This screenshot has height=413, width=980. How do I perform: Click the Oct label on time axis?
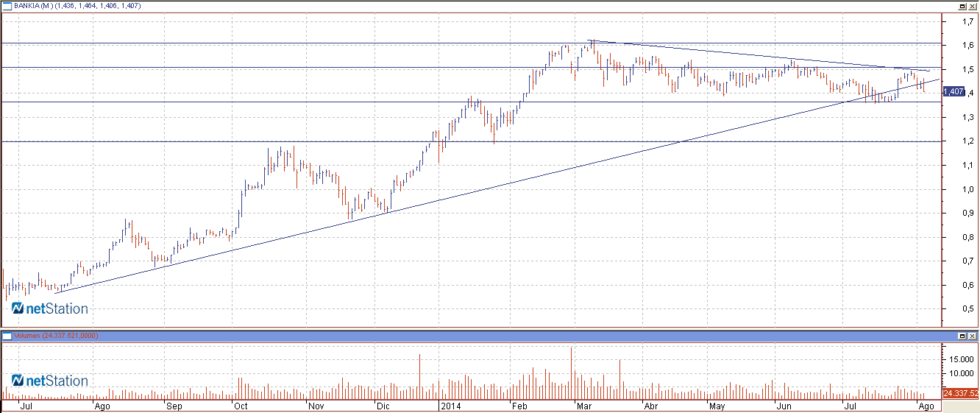(x=240, y=406)
